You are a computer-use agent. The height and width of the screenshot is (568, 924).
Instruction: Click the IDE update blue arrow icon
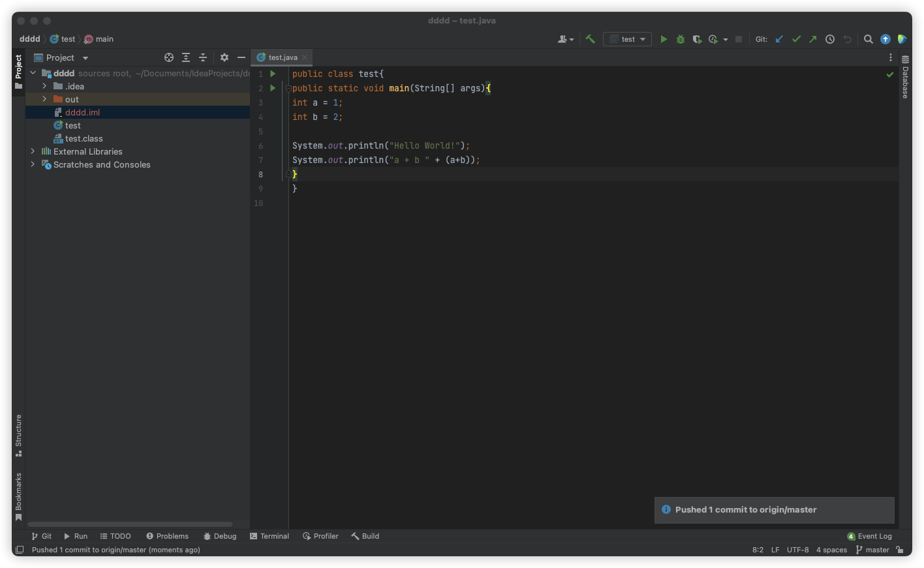pyautogui.click(x=885, y=39)
